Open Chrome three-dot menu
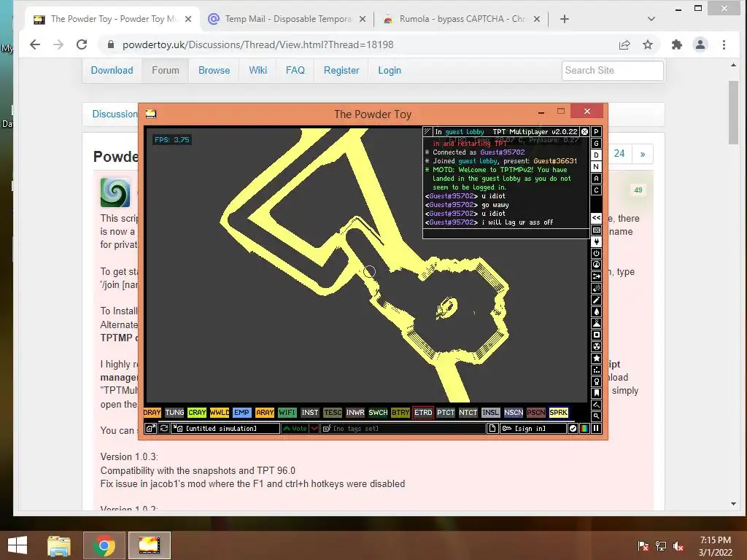The height and width of the screenshot is (560, 747). (724, 44)
